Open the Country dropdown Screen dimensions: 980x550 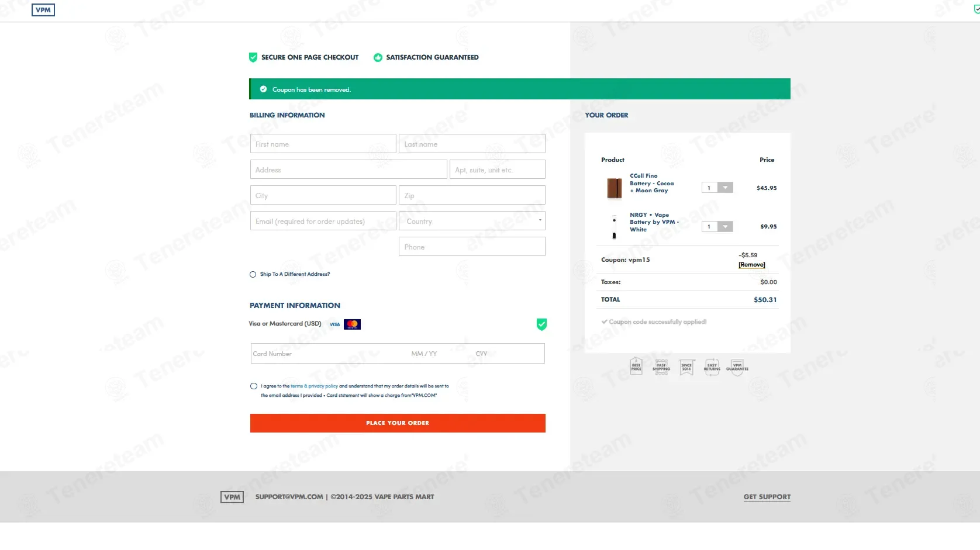click(x=471, y=221)
